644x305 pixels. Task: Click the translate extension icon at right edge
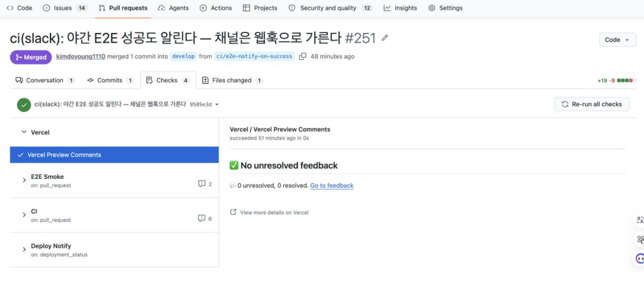(640, 220)
